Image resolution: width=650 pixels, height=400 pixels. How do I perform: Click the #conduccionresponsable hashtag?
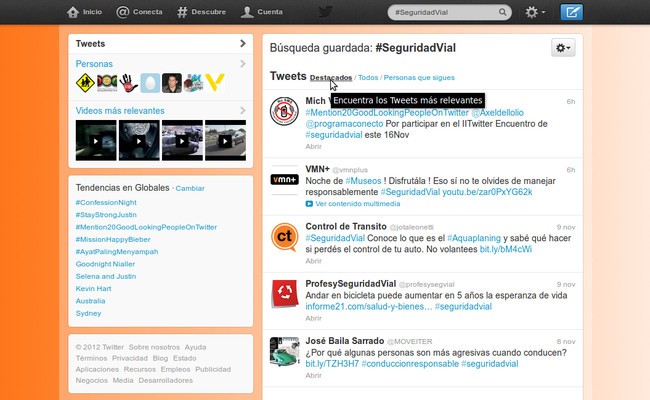click(410, 364)
